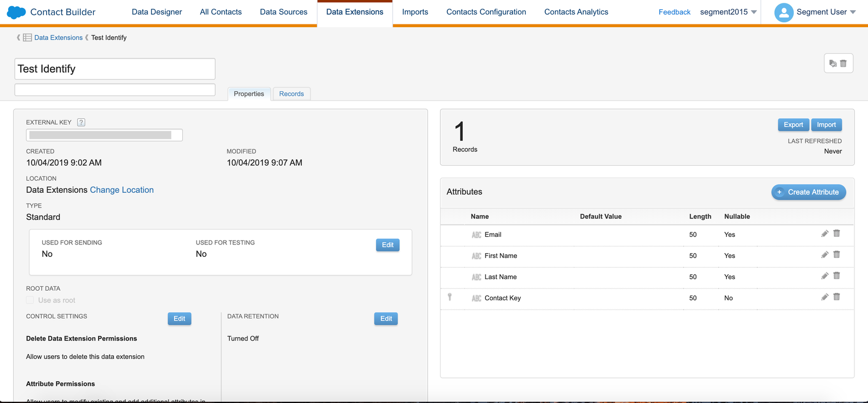The width and height of the screenshot is (868, 403).
Task: Click the Salesforce cloud logo
Action: 16,12
